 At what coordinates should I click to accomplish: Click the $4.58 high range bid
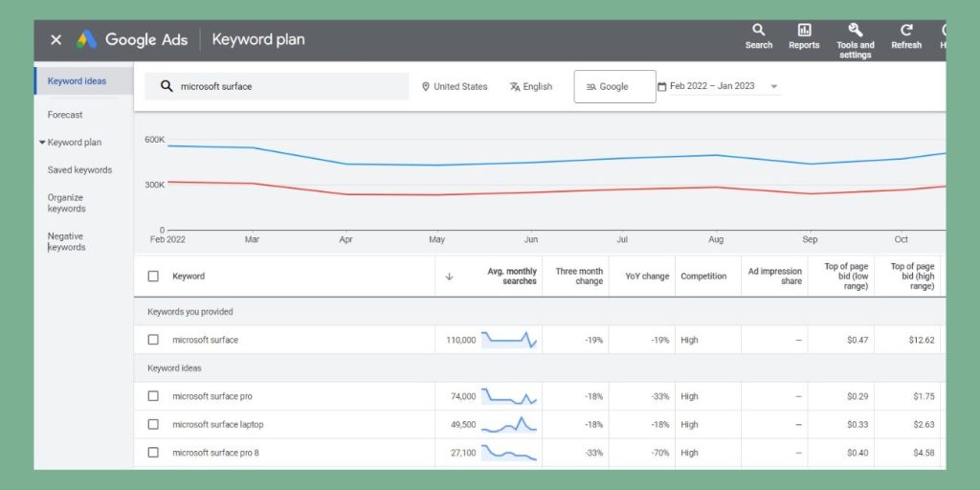click(x=924, y=453)
